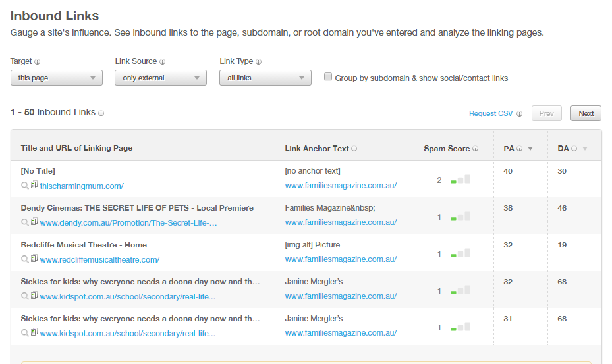The height and width of the screenshot is (364, 612).
Task: Select the Dendy Cinemas SECRET LIFE OF PETS title
Action: [137, 208]
